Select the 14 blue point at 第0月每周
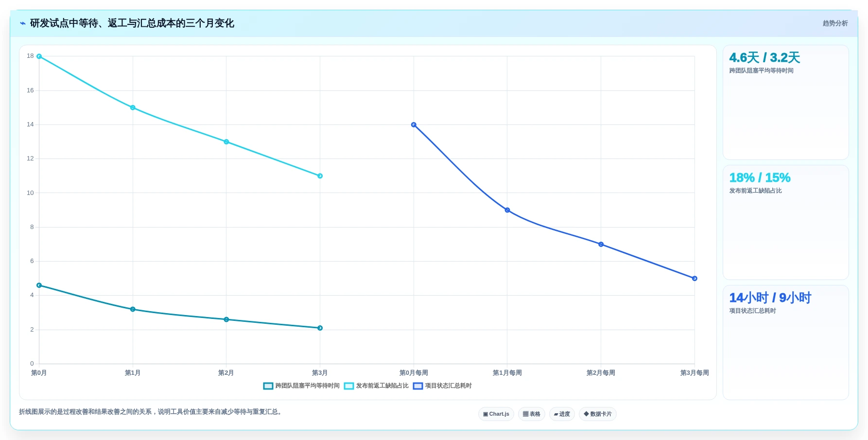868x440 pixels. tap(414, 125)
